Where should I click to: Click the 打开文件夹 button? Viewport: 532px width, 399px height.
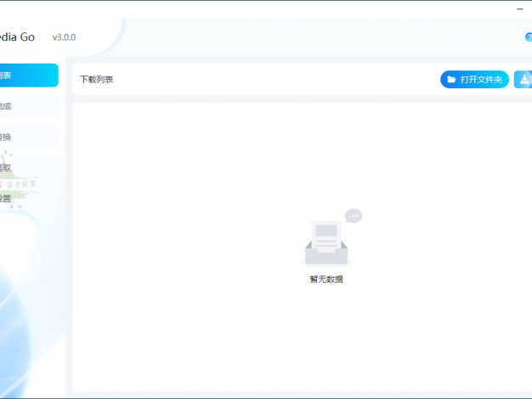click(x=474, y=80)
